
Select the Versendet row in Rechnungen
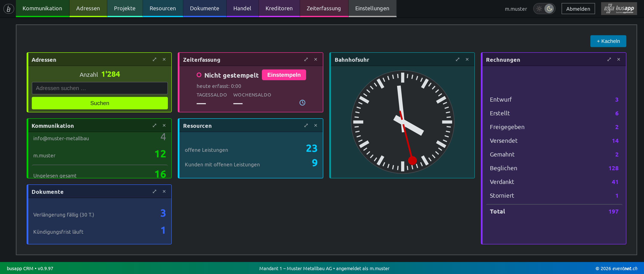[554, 141]
